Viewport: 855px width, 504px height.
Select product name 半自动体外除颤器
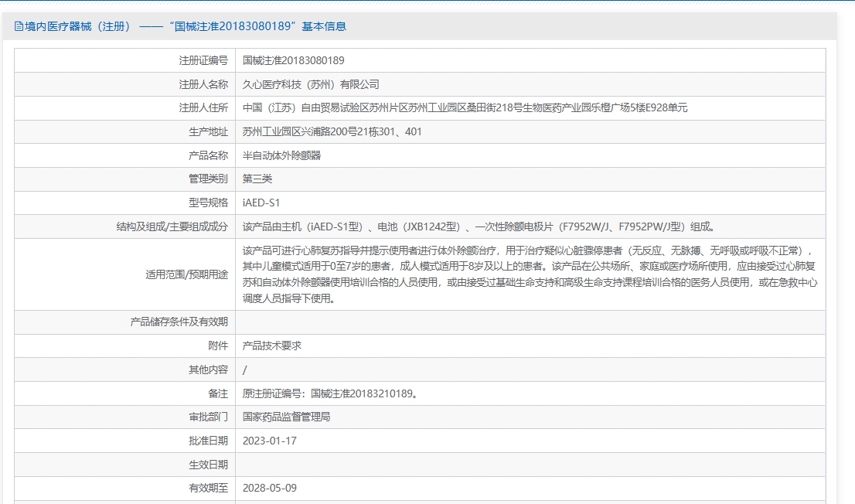click(x=282, y=155)
